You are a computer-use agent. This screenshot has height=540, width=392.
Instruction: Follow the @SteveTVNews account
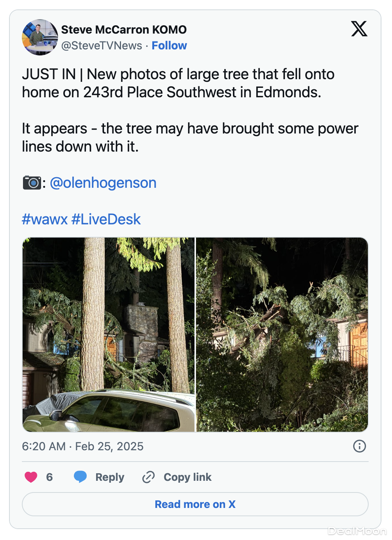169,46
